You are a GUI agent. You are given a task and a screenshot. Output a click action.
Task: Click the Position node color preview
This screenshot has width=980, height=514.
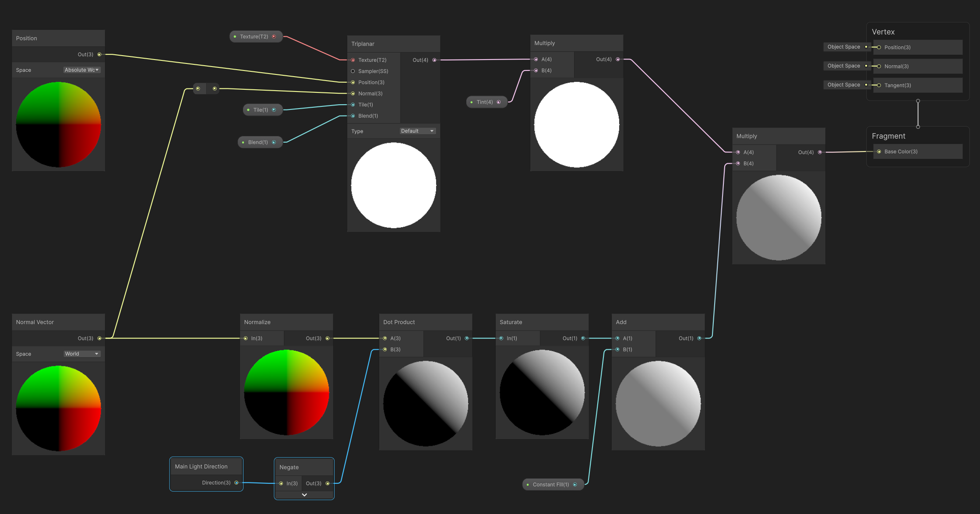click(59, 124)
